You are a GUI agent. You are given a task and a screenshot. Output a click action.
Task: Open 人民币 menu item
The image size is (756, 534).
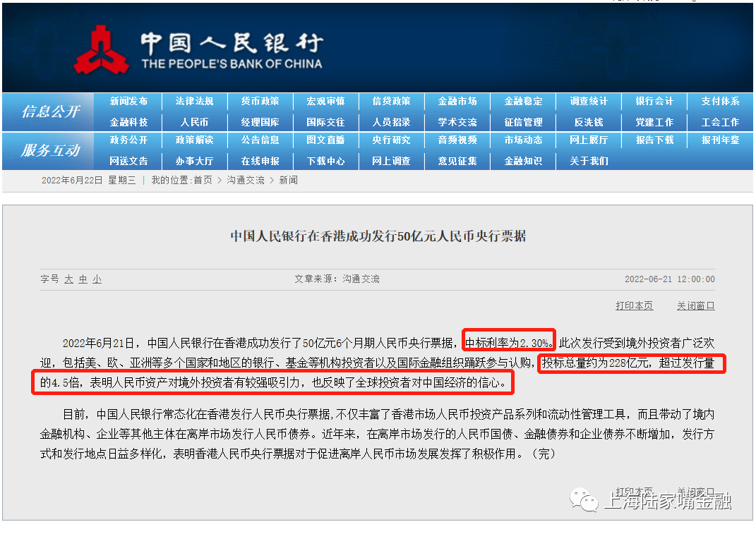pos(194,123)
